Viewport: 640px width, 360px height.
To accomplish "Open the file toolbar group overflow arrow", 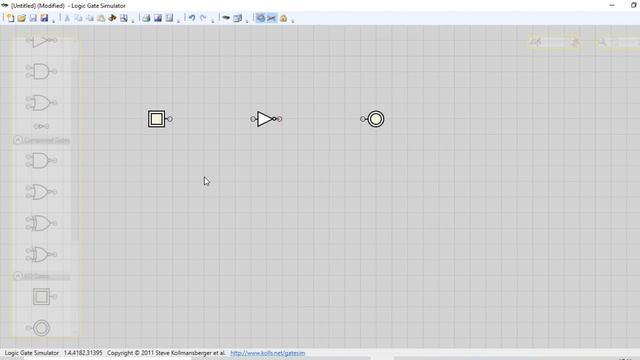I will [53, 20].
